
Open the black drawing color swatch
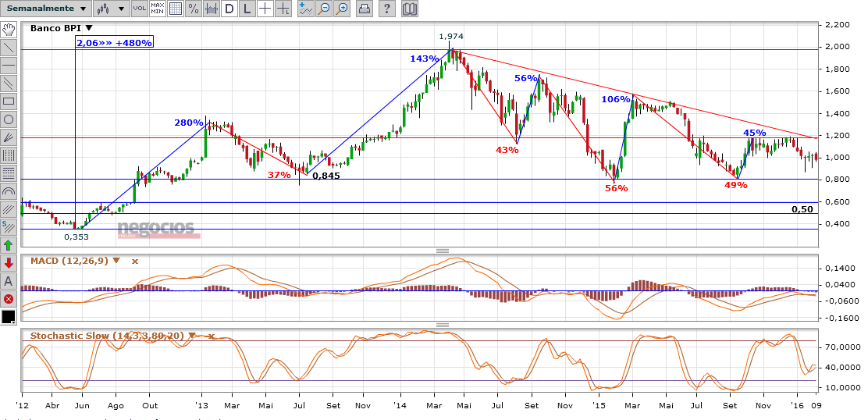[x=9, y=317]
